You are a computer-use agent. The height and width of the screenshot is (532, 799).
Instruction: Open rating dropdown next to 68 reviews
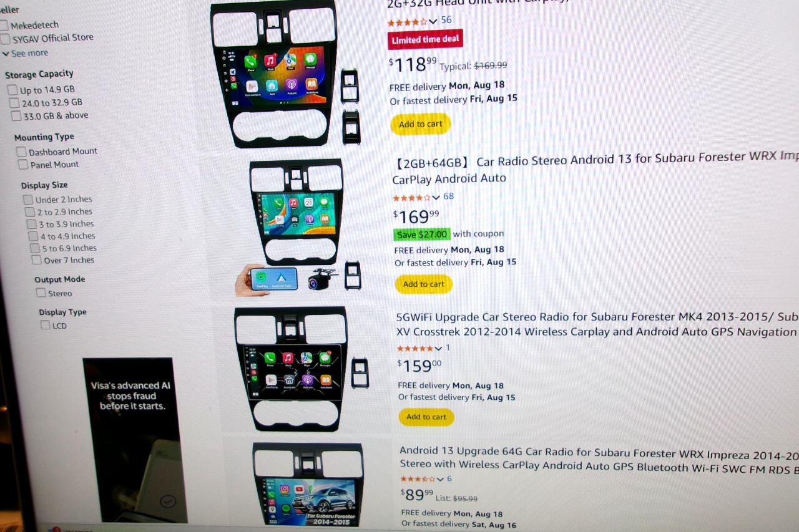(x=436, y=198)
